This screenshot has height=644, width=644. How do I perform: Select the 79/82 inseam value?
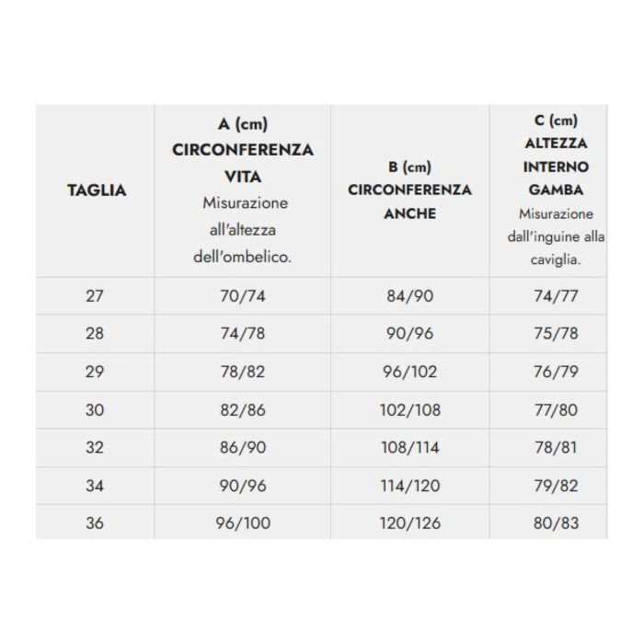556,486
